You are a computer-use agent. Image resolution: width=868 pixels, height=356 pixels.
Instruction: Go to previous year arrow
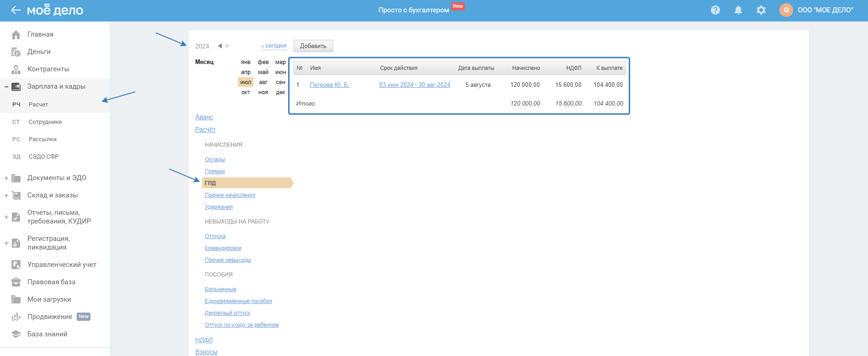(220, 46)
